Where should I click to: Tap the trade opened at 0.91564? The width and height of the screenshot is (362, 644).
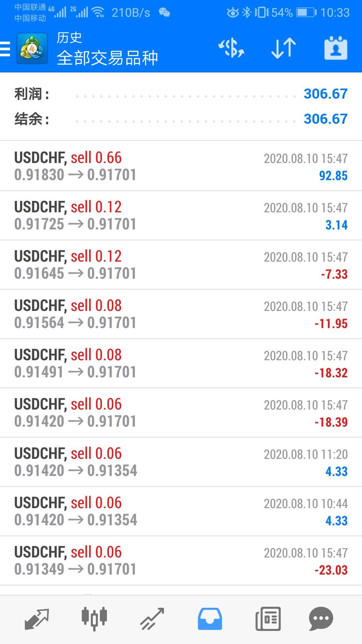181,314
